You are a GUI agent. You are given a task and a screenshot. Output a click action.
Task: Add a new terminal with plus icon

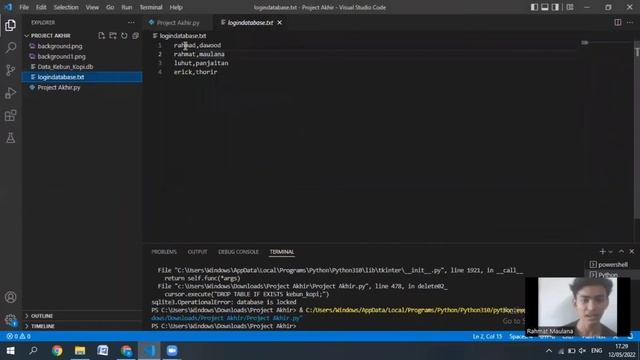[x=602, y=252]
